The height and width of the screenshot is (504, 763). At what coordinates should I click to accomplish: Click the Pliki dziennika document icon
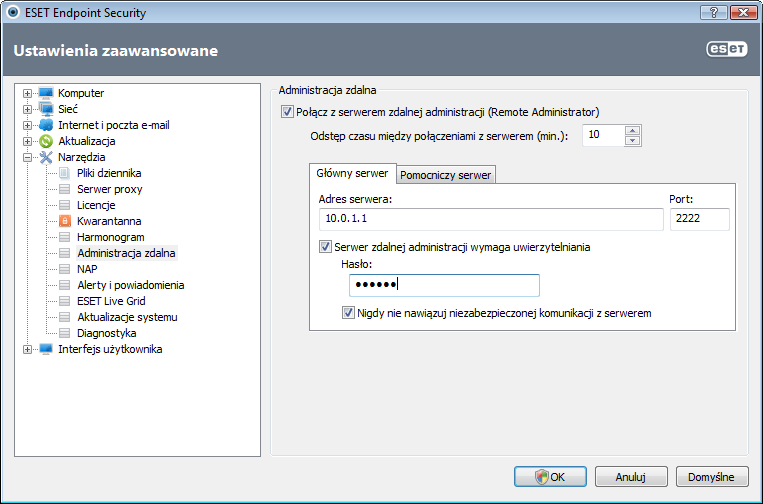[x=64, y=173]
